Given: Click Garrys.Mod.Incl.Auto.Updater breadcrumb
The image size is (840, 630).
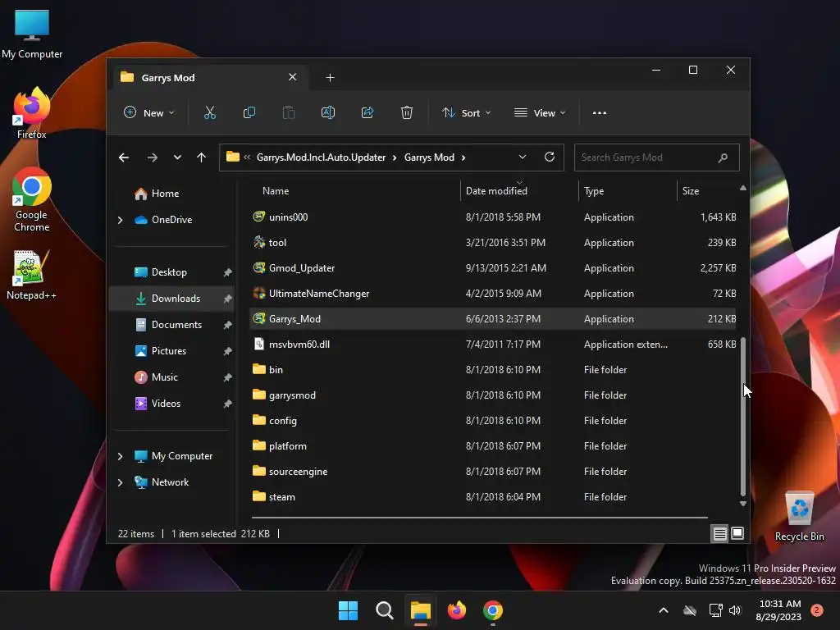Looking at the screenshot, I should (321, 157).
